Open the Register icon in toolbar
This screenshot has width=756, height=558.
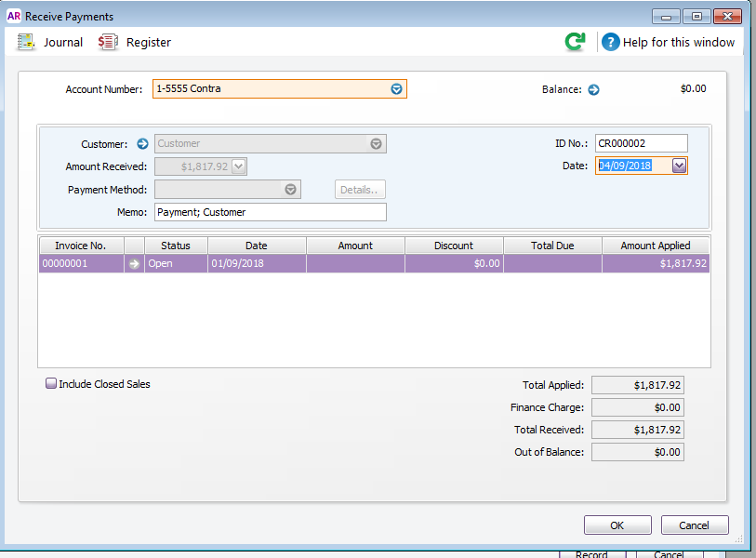click(109, 42)
